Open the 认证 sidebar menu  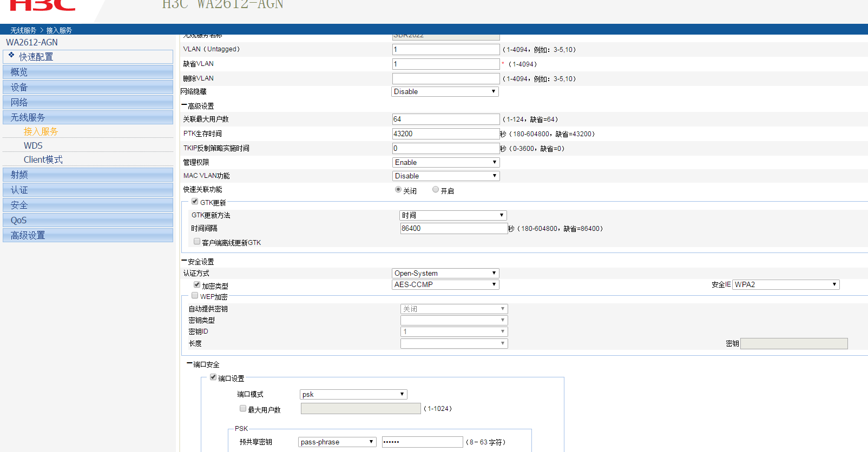click(88, 190)
